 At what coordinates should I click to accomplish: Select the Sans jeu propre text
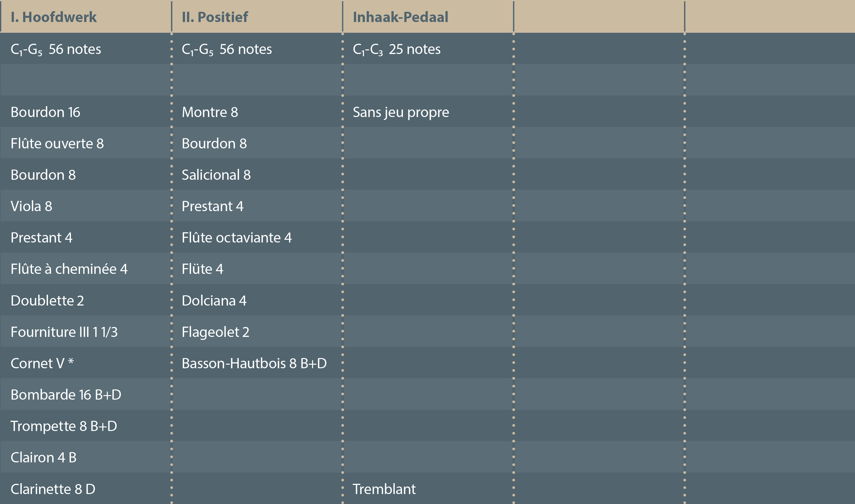[401, 112]
